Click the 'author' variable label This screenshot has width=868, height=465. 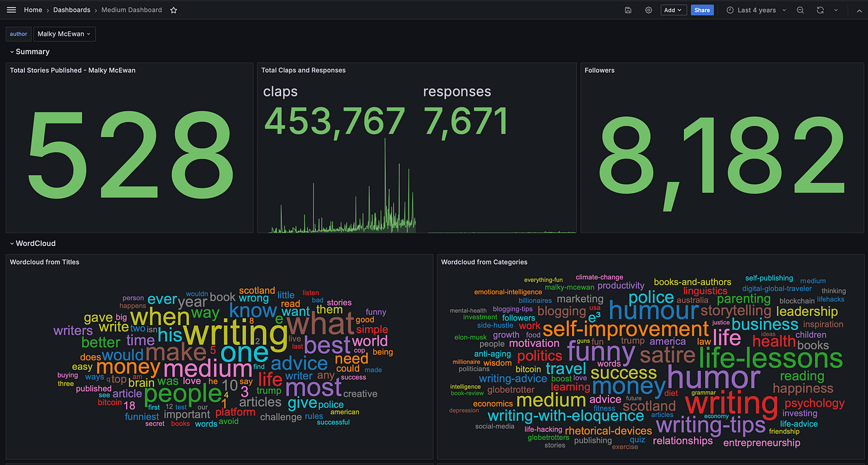click(x=19, y=34)
